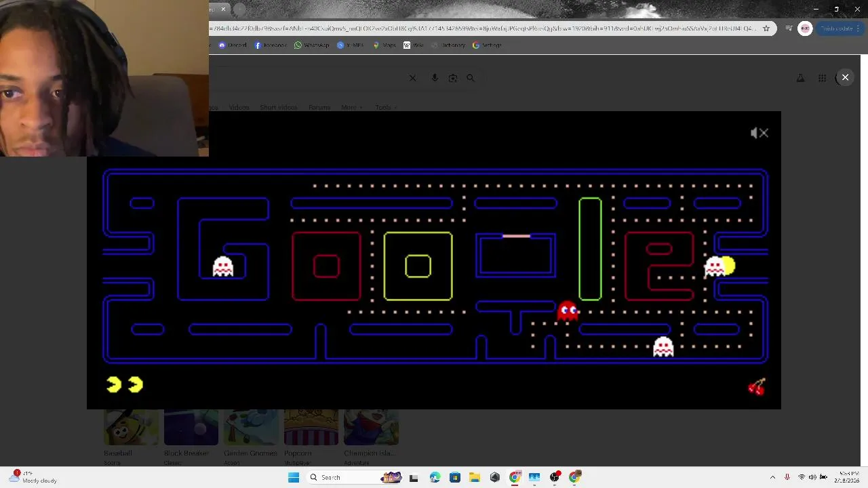
Task: Open the Block Breaker game thumbnail
Action: click(191, 428)
